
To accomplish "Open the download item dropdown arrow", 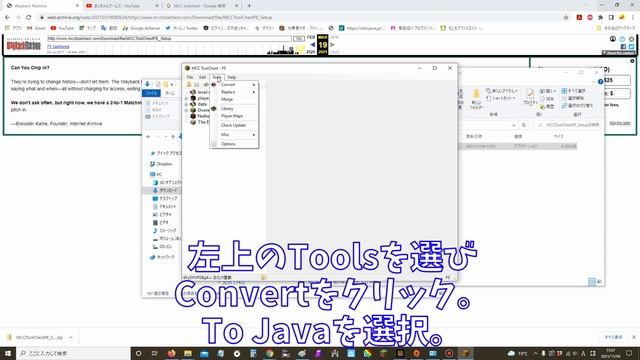I will click(71, 338).
